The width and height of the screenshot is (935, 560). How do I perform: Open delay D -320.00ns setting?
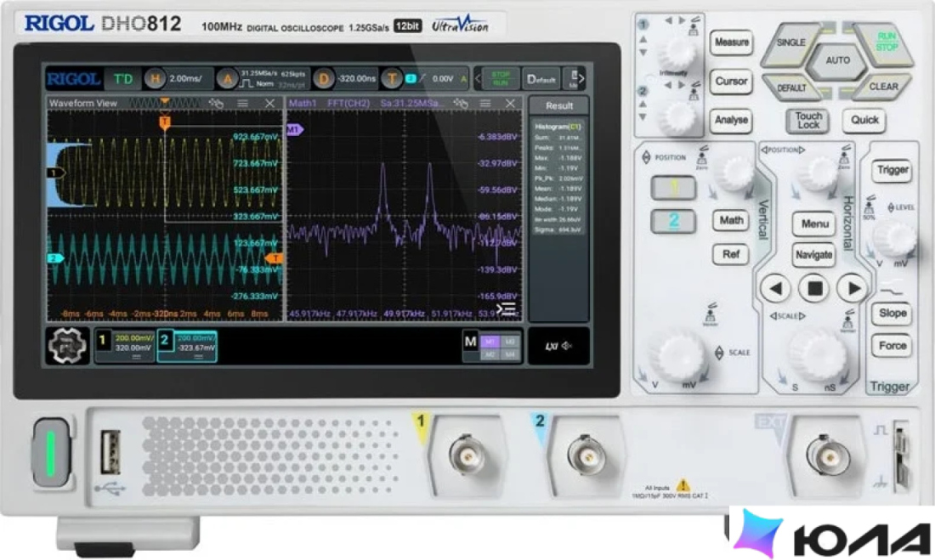point(346,79)
